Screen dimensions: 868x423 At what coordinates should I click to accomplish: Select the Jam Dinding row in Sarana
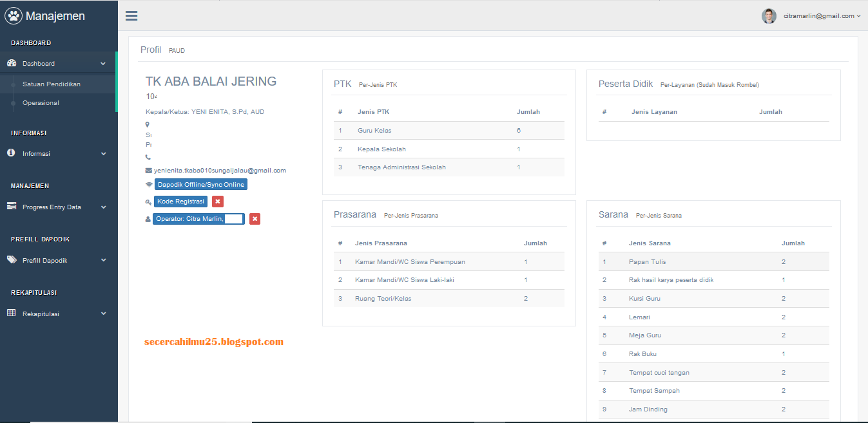(x=714, y=409)
